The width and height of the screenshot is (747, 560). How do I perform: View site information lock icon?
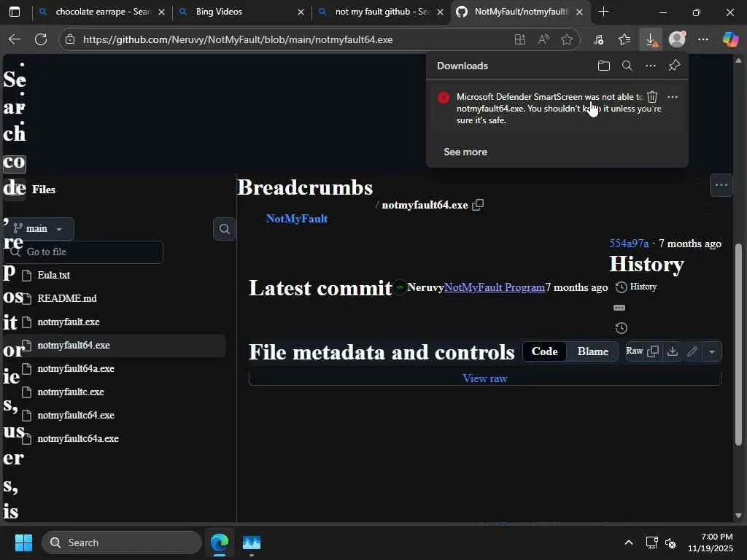(70, 39)
